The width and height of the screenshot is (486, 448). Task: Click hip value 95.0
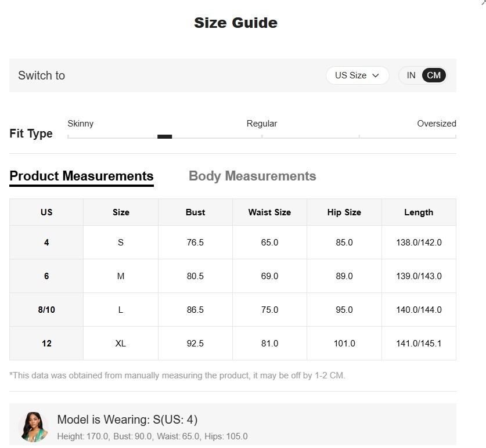pyautogui.click(x=344, y=309)
